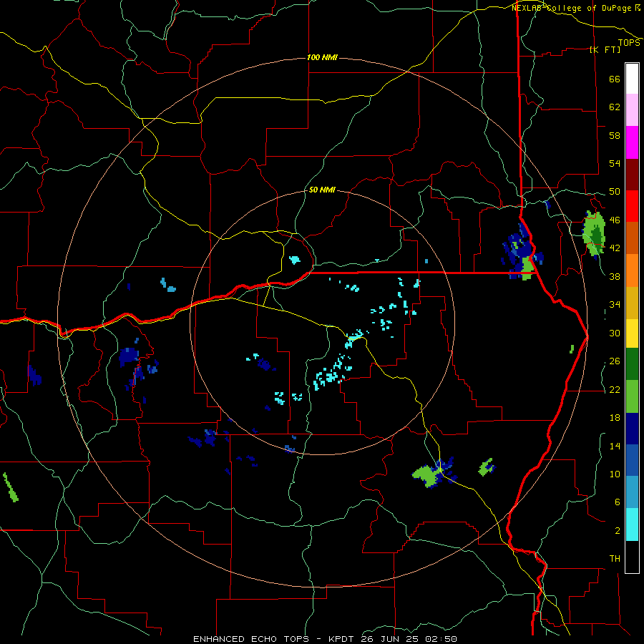Click the legend value "38"
This screenshot has width=644, height=644.
click(x=615, y=276)
